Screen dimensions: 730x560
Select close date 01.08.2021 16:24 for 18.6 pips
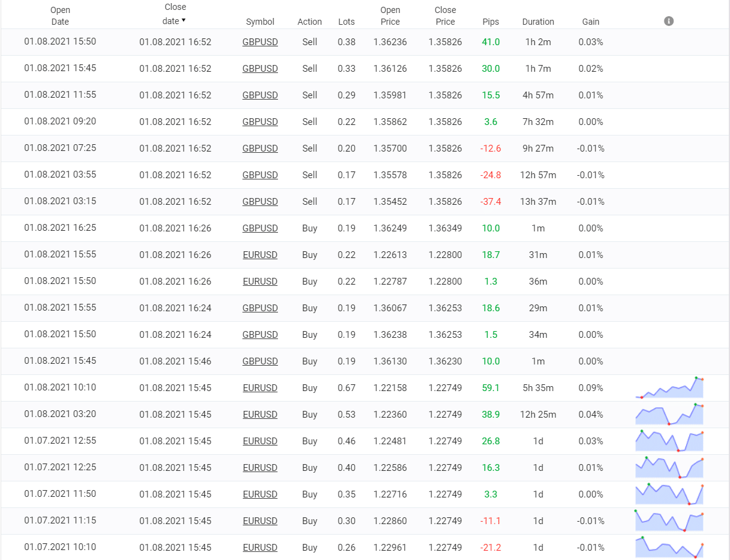click(175, 308)
